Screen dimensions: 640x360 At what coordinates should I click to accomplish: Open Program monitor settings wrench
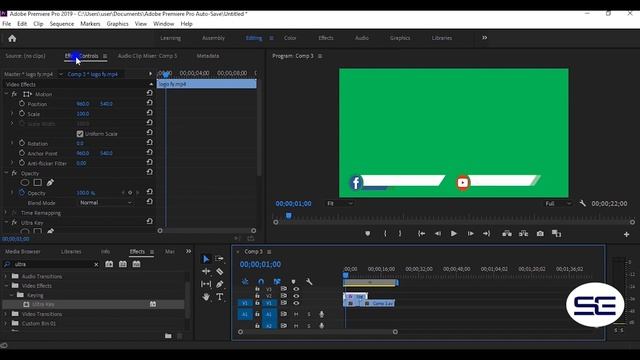(582, 203)
